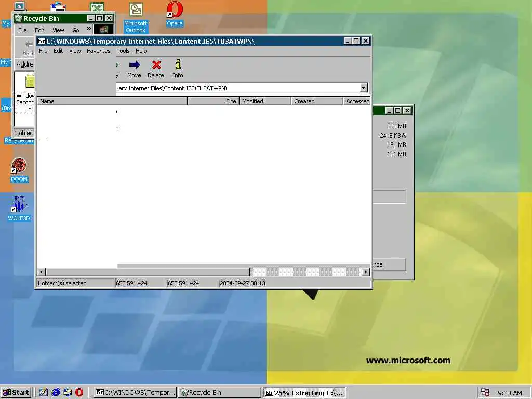The height and width of the screenshot is (399, 532).
Task: Click the scroll left arrow in 7-Zip list
Action: (x=42, y=272)
